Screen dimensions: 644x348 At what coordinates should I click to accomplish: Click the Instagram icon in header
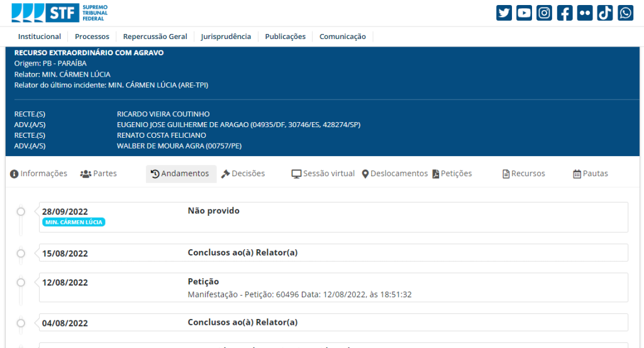pyautogui.click(x=544, y=13)
